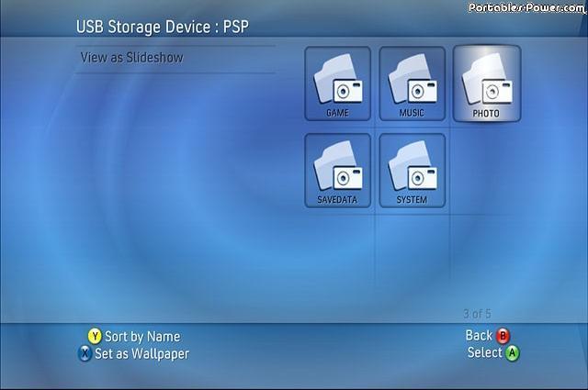Viewport: 588px width, 390px height.
Task: Click the 'USB Storage Device : PSP' title
Action: tap(163, 27)
